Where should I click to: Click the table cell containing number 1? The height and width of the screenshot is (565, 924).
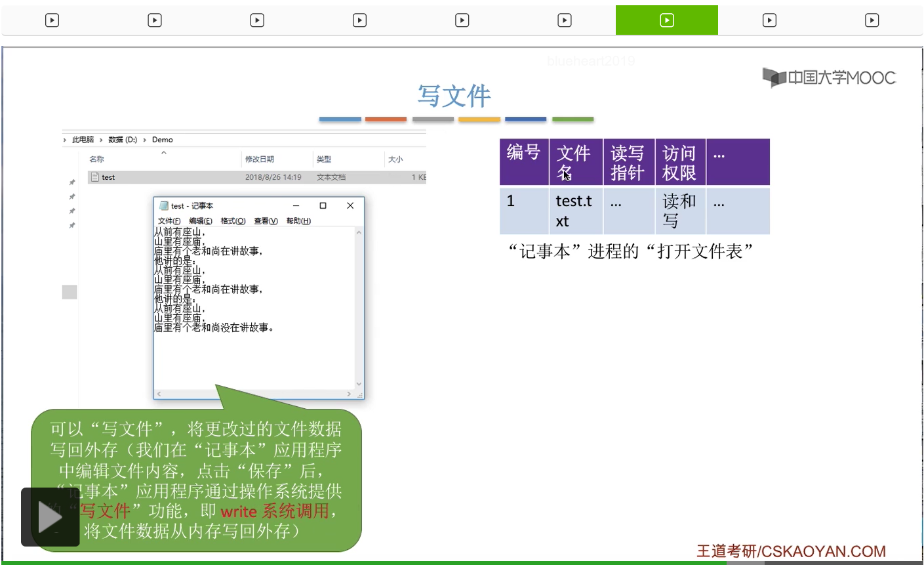[x=524, y=211]
